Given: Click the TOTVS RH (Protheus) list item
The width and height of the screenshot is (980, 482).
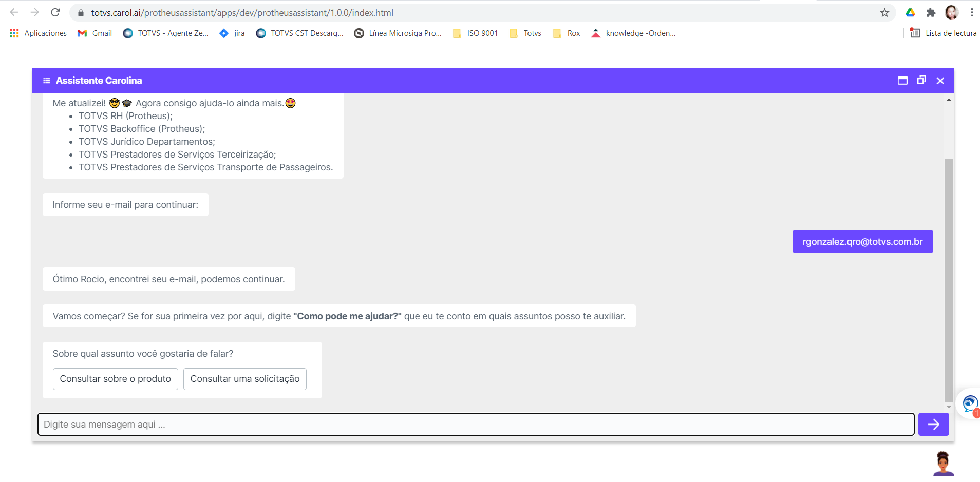Looking at the screenshot, I should pos(125,116).
